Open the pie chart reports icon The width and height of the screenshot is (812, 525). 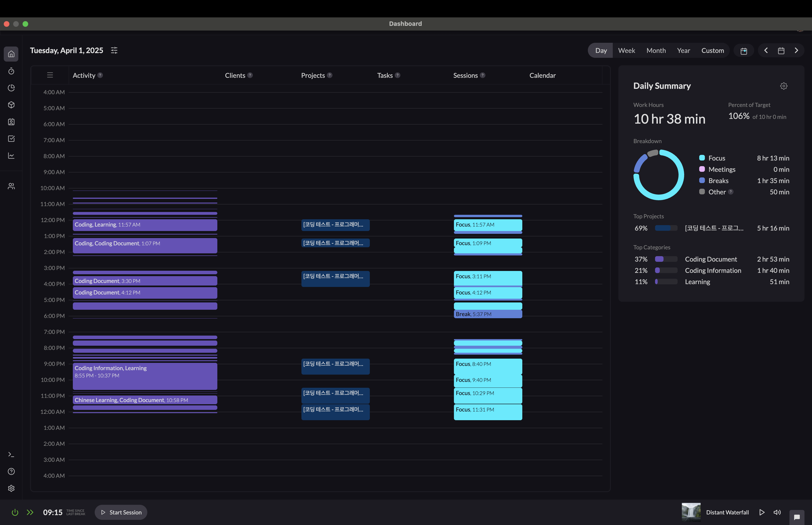coord(11,88)
